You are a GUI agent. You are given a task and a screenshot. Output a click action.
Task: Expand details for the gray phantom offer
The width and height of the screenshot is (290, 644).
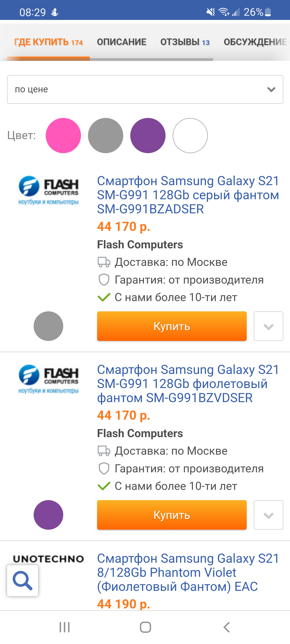click(x=268, y=326)
